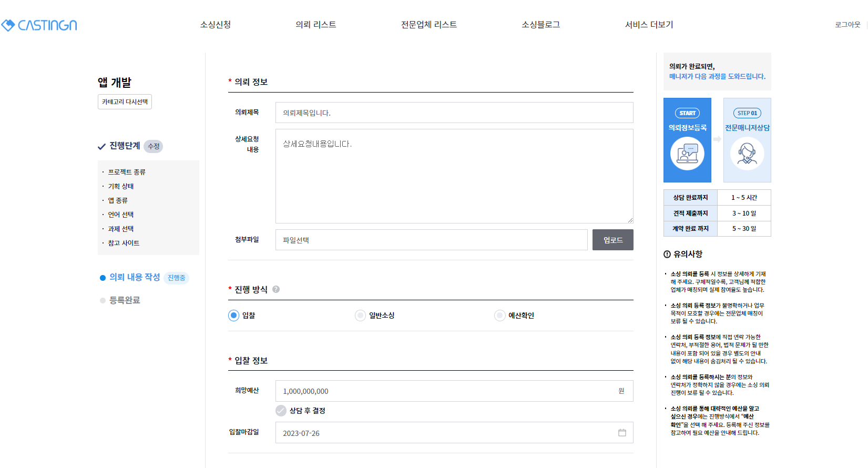
Task: Open the 서비스 더보기 menu
Action: [x=649, y=25]
